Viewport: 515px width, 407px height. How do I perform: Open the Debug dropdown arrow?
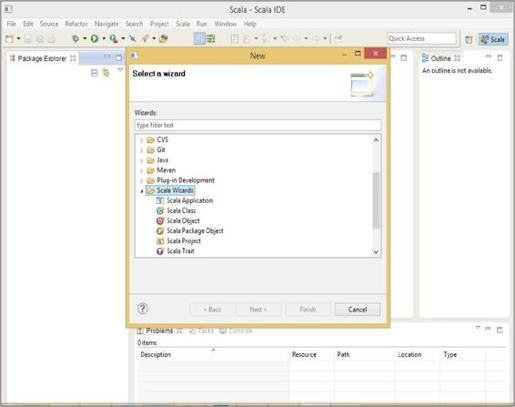coord(85,39)
